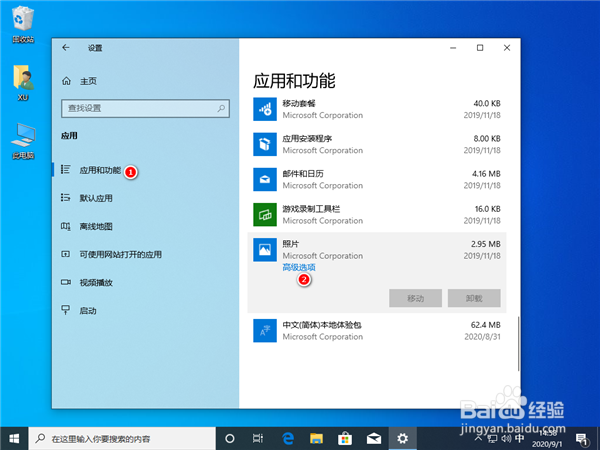Screen dimensions: 600x450
Task: Open 高级选项 link under 照片
Action: tap(299, 267)
